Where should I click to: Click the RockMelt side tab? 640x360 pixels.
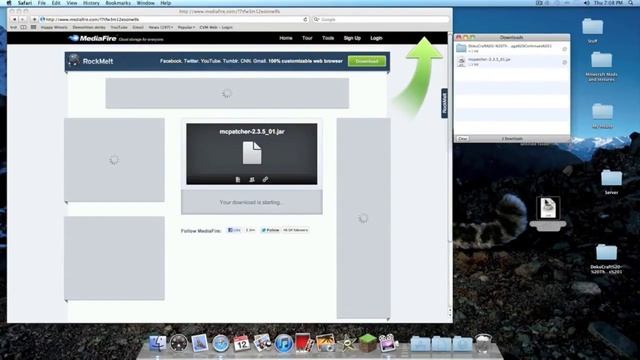(444, 103)
